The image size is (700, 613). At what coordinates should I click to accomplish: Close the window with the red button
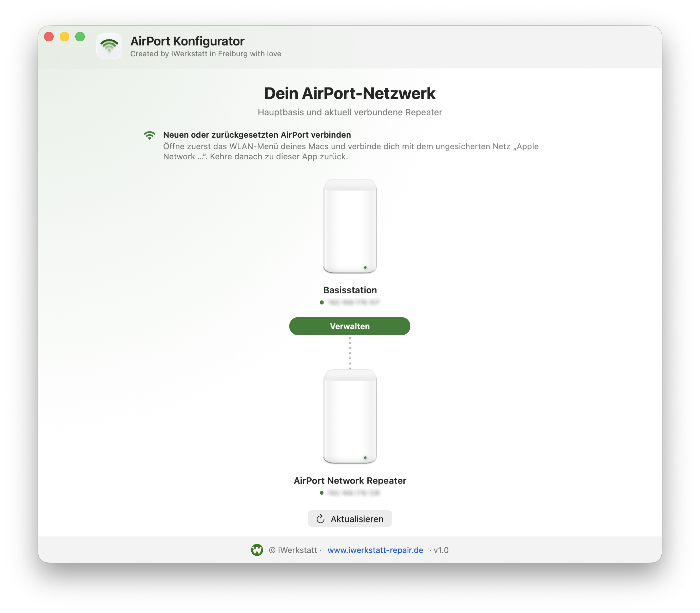pos(49,37)
